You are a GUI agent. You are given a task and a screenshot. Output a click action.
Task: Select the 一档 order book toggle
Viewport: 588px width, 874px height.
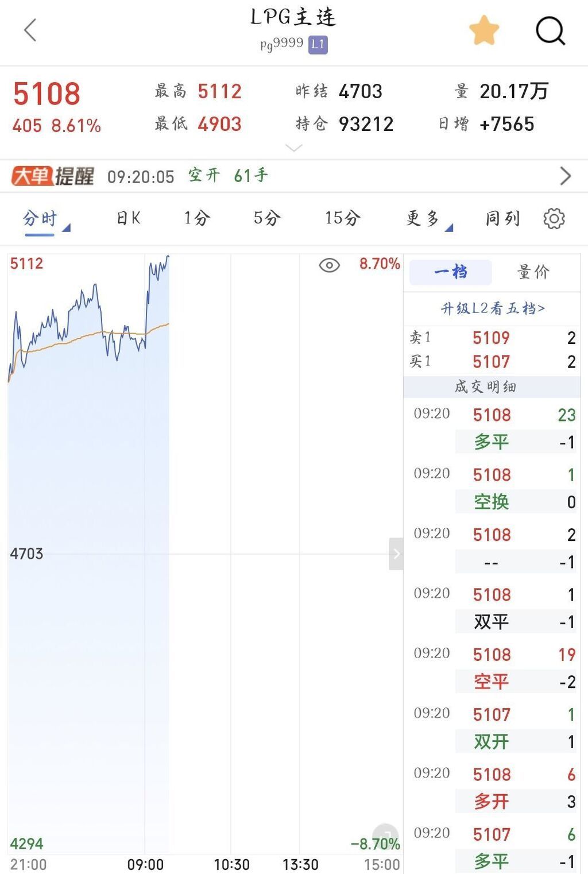[451, 272]
